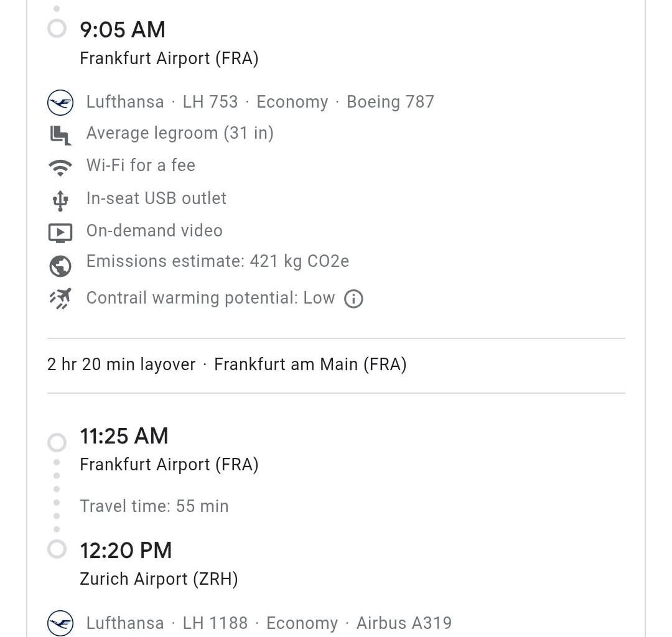Expand details for the 11:25 AM segment
The height and width of the screenshot is (637, 672).
124,436
